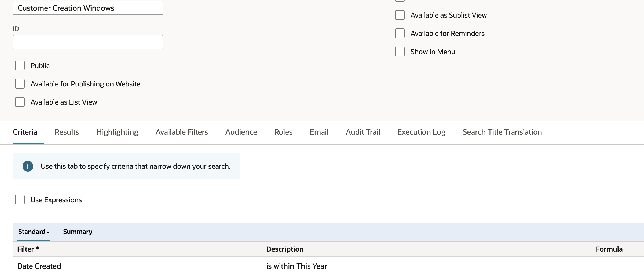Switch to the Roles tab

point(283,132)
